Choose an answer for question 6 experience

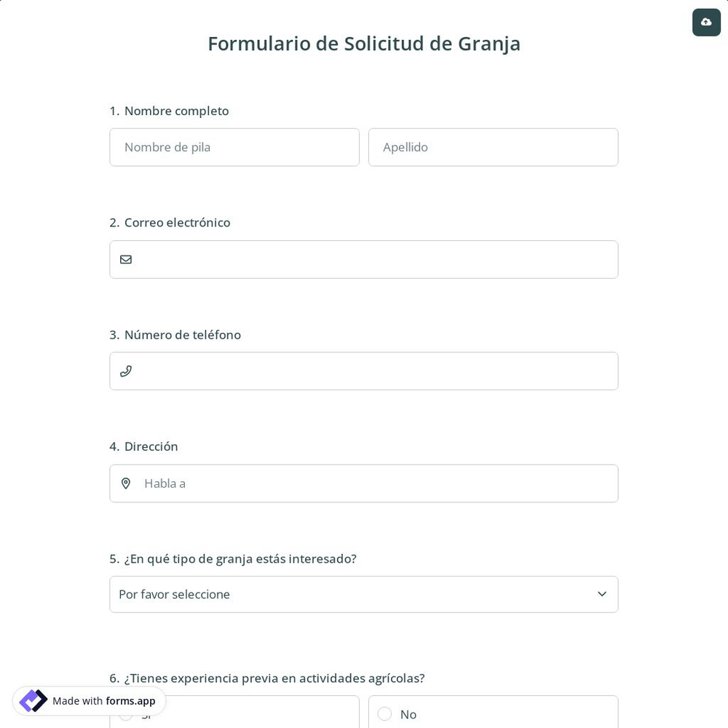point(384,714)
